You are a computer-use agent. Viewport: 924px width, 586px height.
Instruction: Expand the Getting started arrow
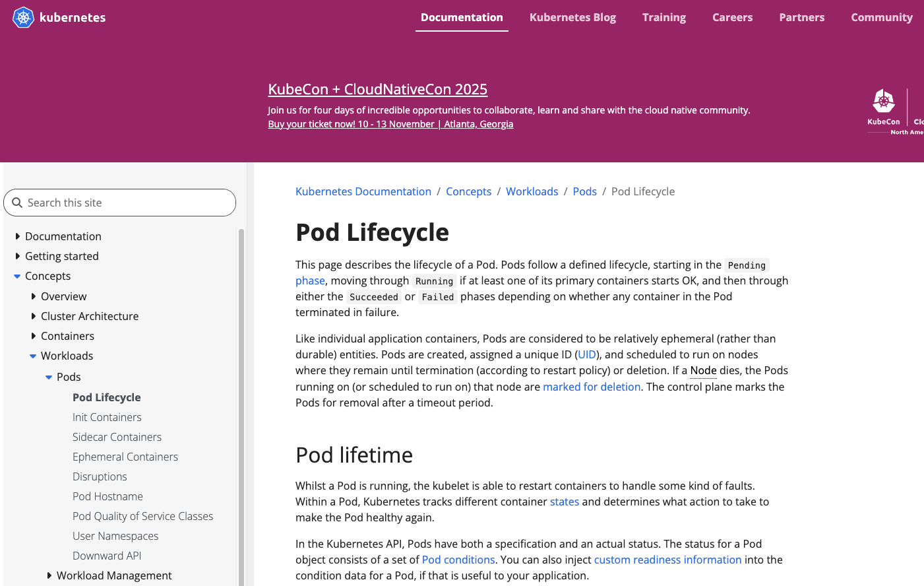(18, 256)
